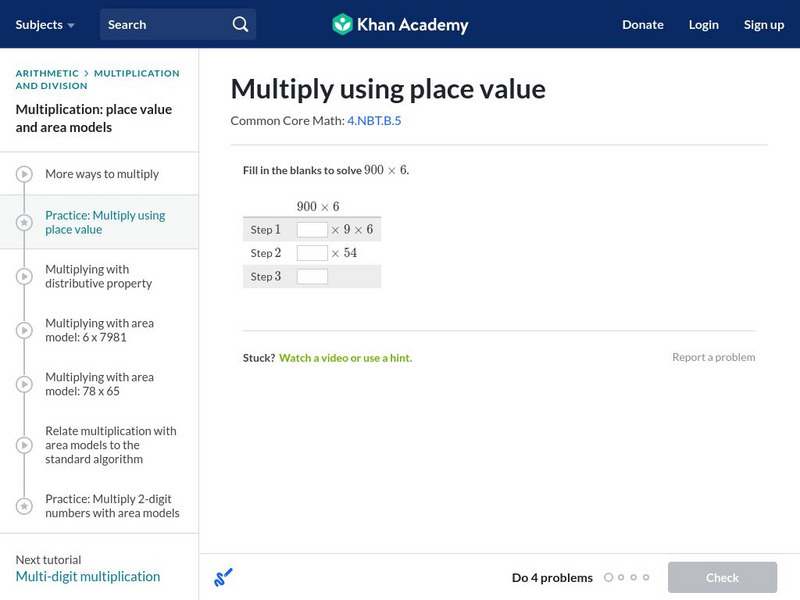Click Login in the navigation bar

[x=703, y=24]
